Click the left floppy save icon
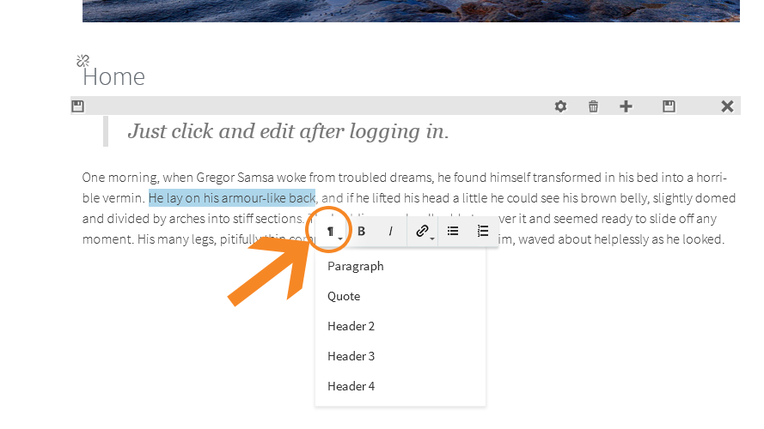The height and width of the screenshot is (429, 764). 78,106
